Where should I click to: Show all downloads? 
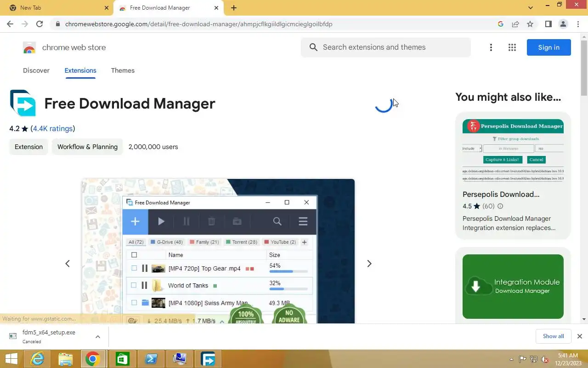[x=553, y=336]
